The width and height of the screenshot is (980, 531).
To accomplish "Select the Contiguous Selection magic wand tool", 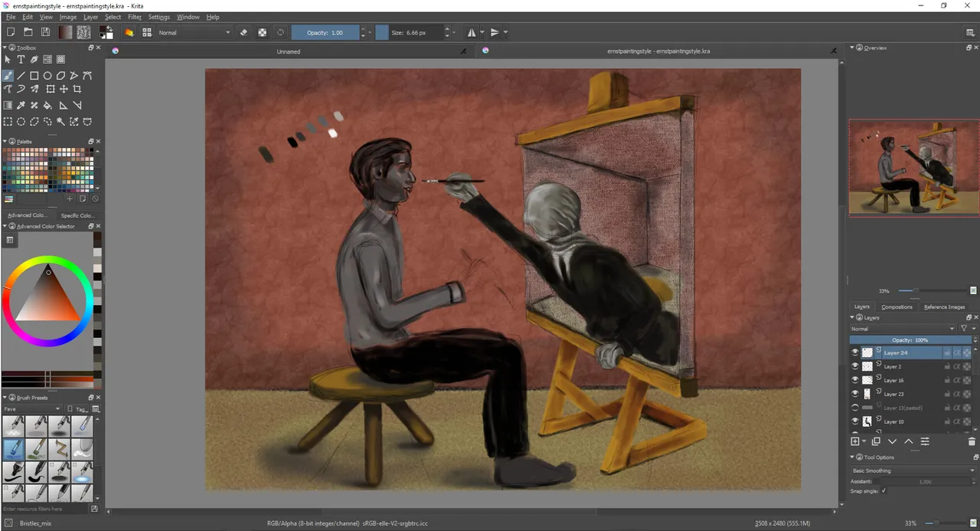I will click(x=60, y=121).
